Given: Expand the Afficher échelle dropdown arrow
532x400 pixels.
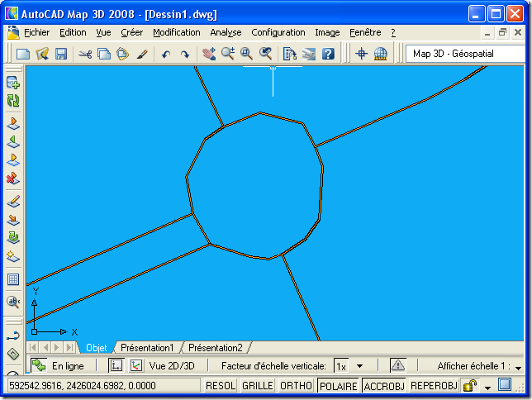Looking at the screenshot, I should 519,367.
